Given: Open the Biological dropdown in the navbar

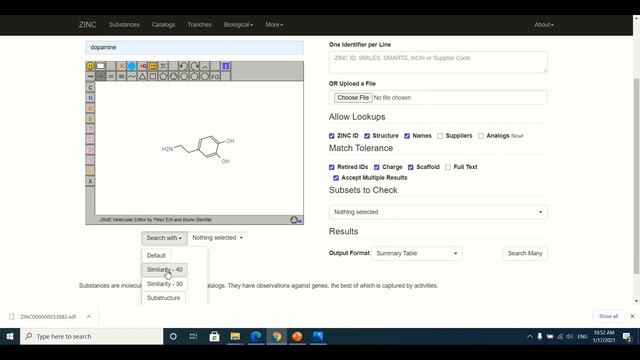Looking at the screenshot, I should (x=238, y=24).
